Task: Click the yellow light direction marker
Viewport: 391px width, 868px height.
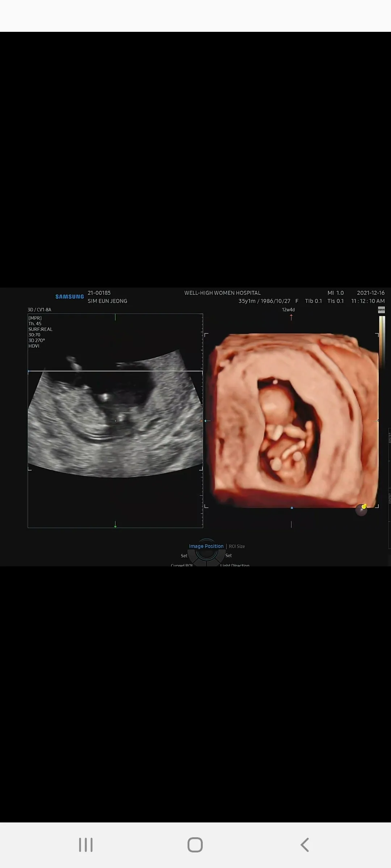Action: coord(364,506)
